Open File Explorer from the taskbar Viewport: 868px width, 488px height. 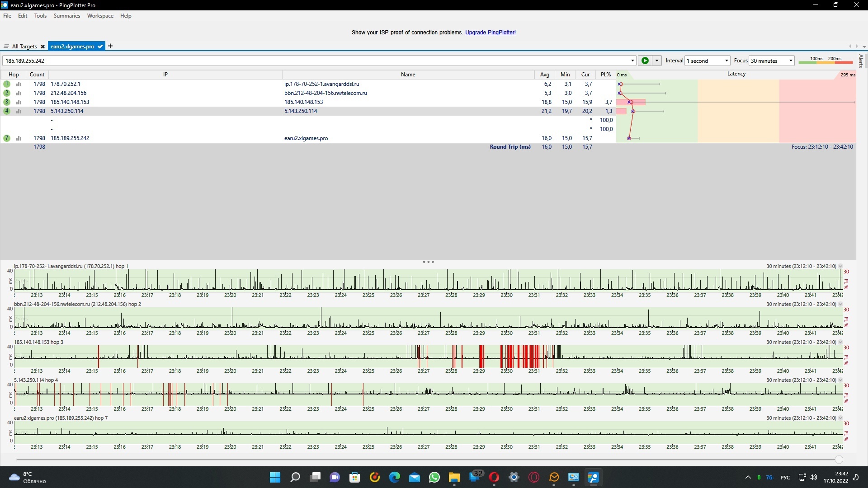[x=454, y=477]
